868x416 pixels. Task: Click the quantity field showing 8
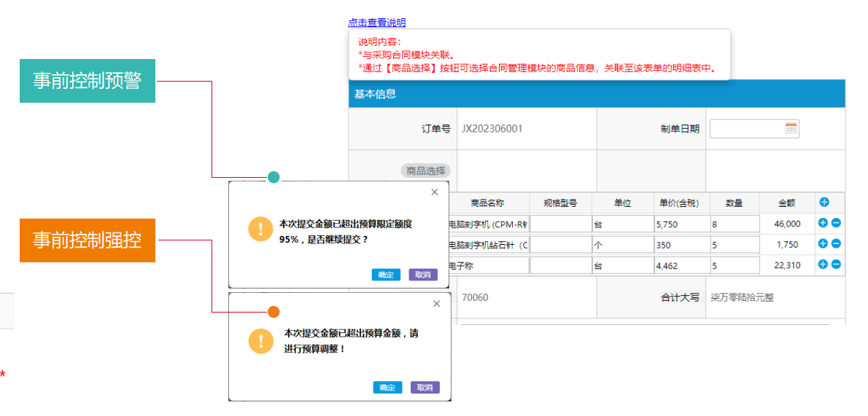(x=733, y=224)
